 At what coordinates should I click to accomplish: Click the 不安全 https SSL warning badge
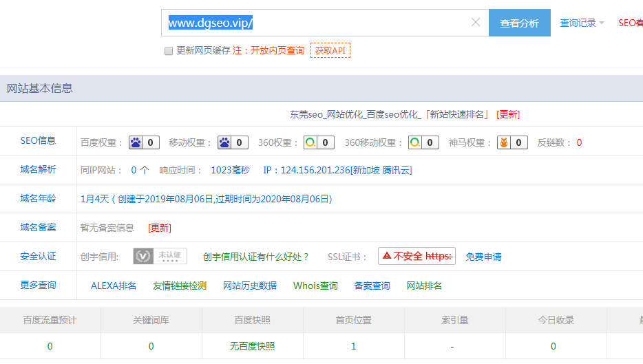tap(417, 256)
